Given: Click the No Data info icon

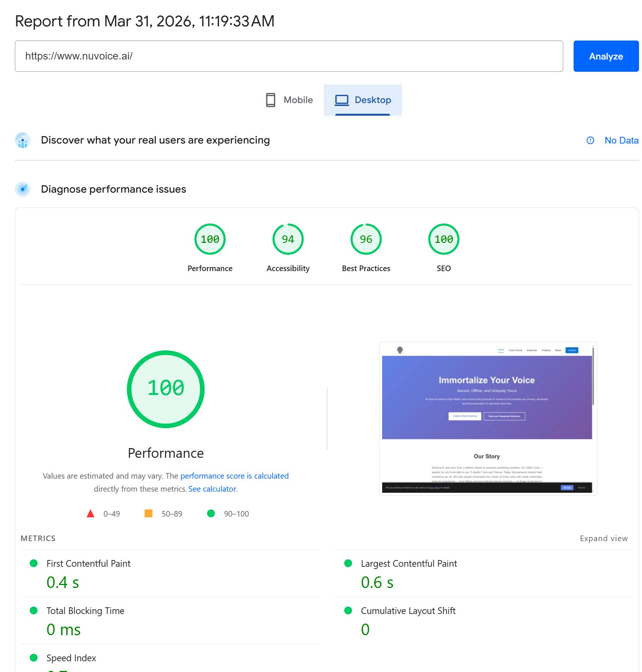Looking at the screenshot, I should 590,140.
